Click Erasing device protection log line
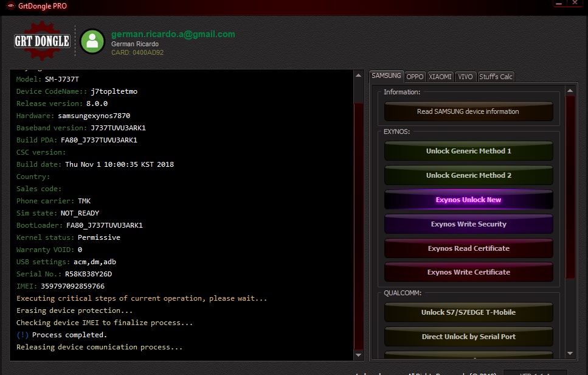The image size is (588, 375). [74, 310]
